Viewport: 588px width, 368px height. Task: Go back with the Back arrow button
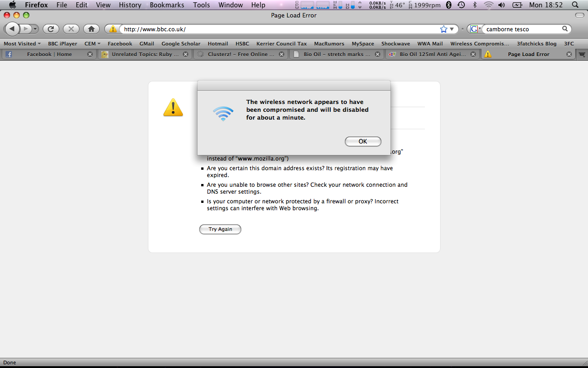pos(12,29)
